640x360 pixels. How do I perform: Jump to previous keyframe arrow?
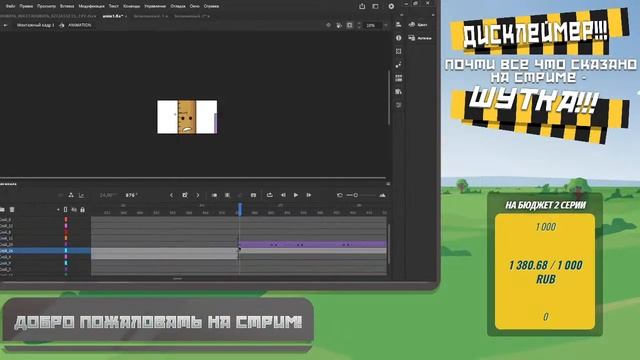point(171,196)
